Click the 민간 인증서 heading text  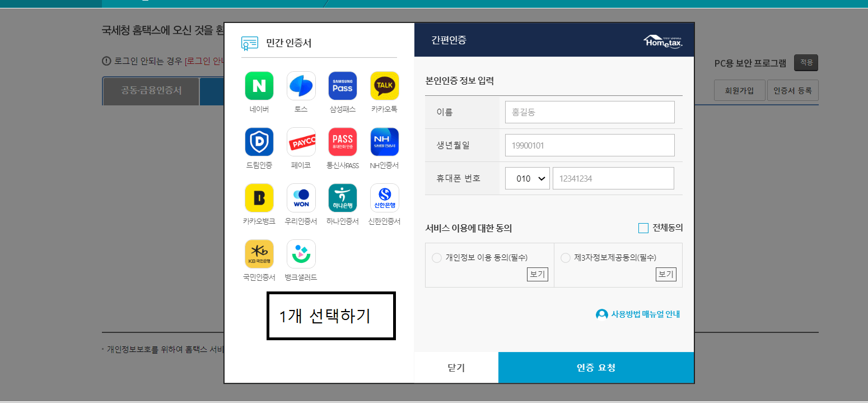[288, 43]
